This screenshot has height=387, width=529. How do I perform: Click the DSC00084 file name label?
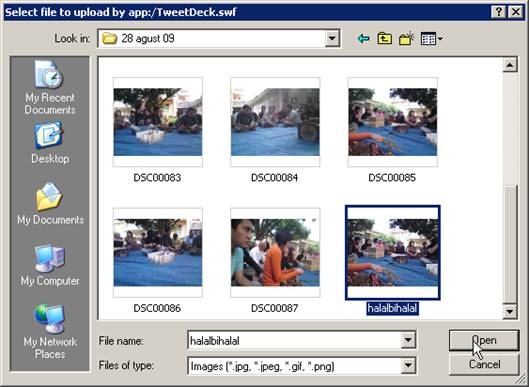(275, 178)
